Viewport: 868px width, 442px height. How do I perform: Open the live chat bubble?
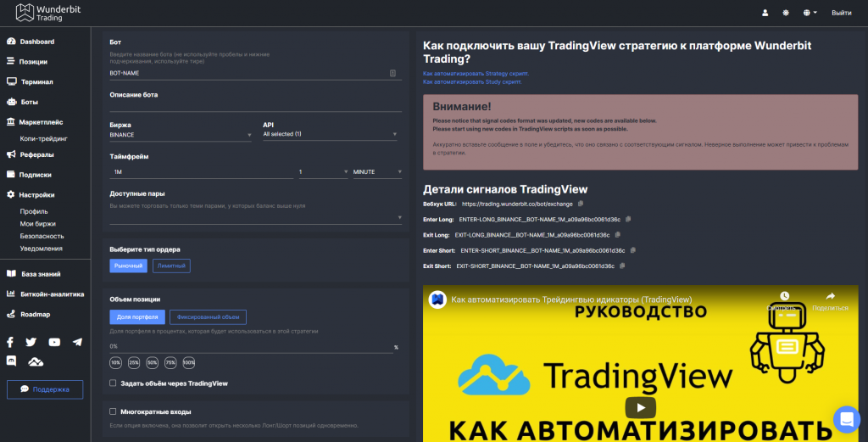click(847, 420)
